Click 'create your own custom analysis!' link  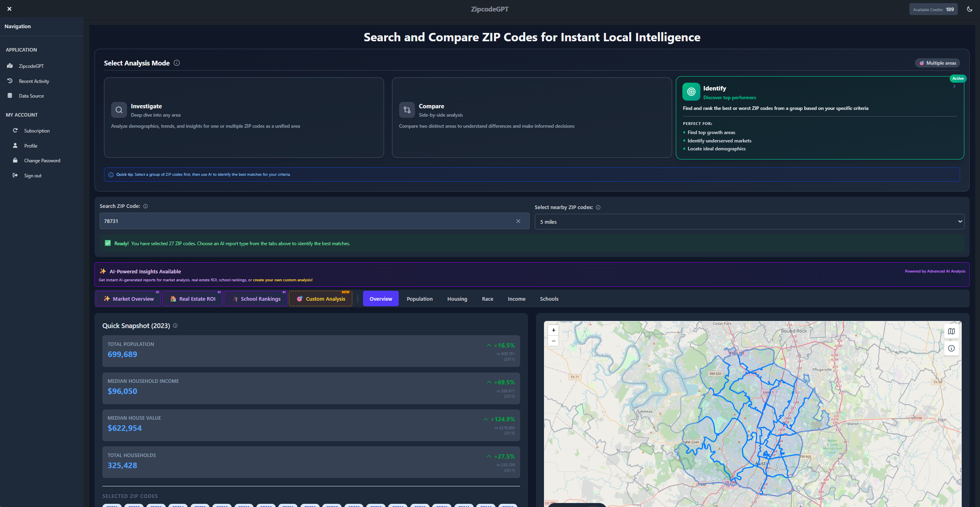click(283, 280)
